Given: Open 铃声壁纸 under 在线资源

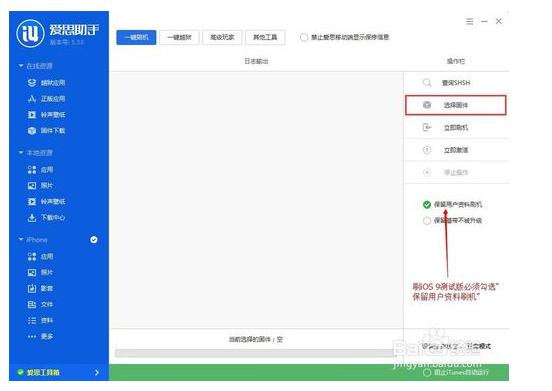Looking at the screenshot, I should (46, 115).
